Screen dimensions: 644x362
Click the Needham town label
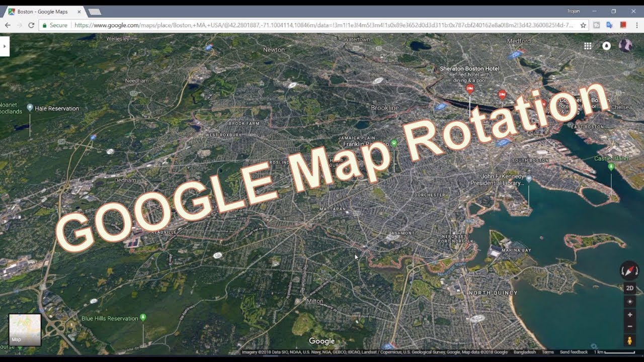137,80
